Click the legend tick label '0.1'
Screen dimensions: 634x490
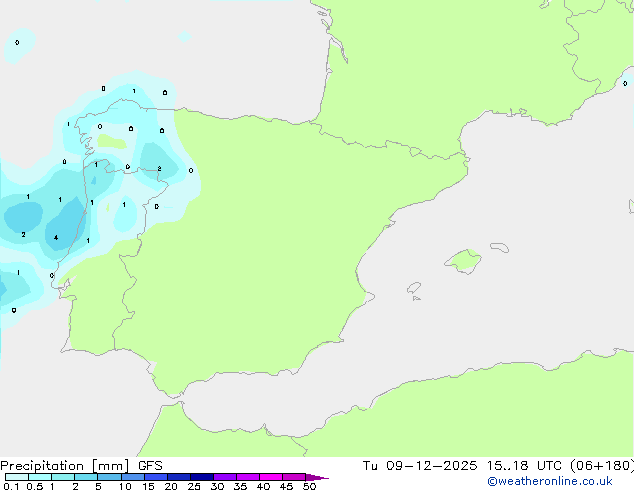coord(11,486)
